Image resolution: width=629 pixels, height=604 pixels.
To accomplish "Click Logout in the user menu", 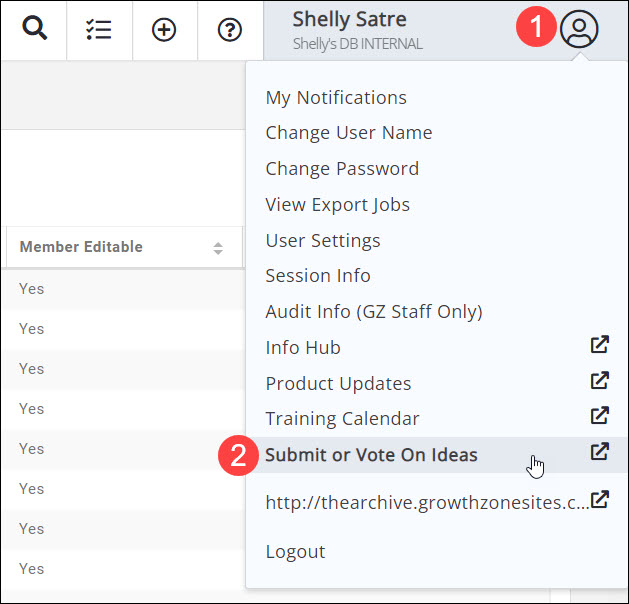I will coord(295,552).
